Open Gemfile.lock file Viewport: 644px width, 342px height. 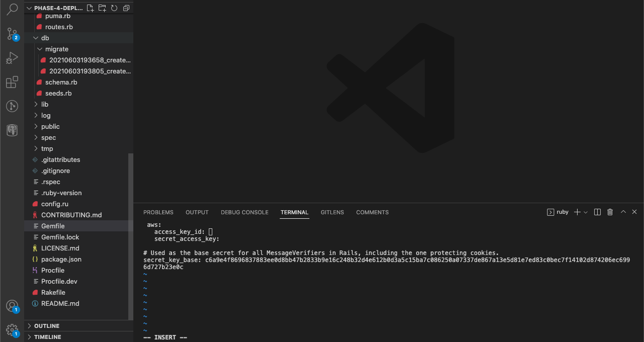[x=78, y=237]
